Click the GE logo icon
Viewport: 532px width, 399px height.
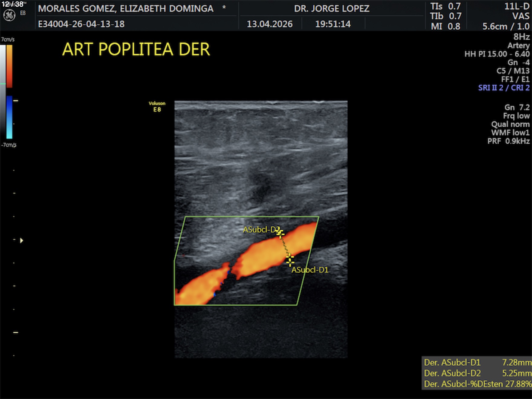click(9, 15)
